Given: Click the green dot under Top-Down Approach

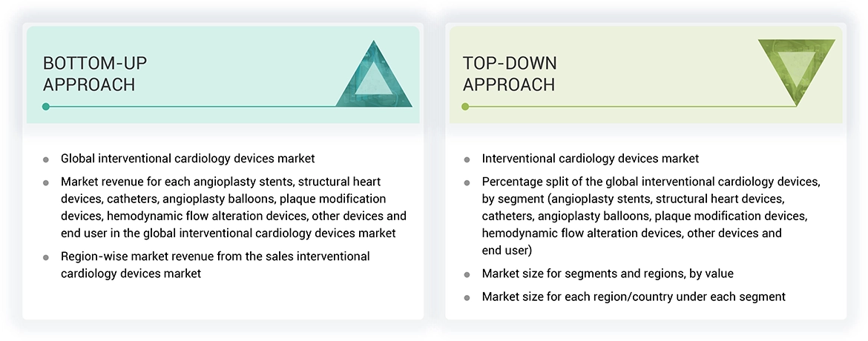Looking at the screenshot, I should 465,107.
